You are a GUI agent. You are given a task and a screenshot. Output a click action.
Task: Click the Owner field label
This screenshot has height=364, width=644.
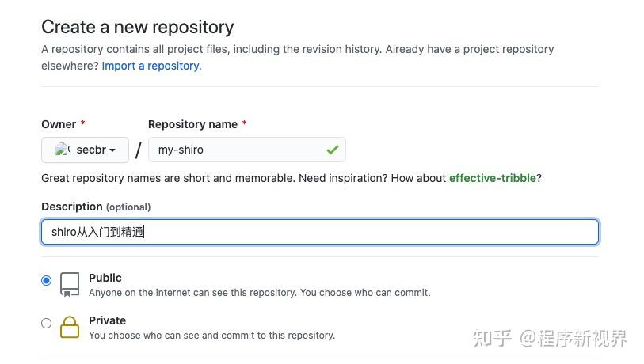(59, 124)
